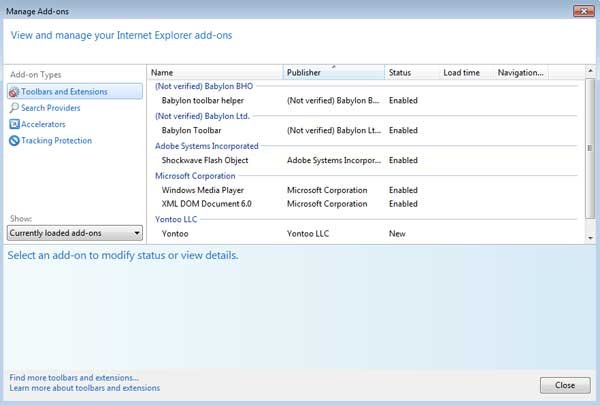600x405 pixels.
Task: Click the Search Providers magnifier icon
Action: click(x=14, y=108)
